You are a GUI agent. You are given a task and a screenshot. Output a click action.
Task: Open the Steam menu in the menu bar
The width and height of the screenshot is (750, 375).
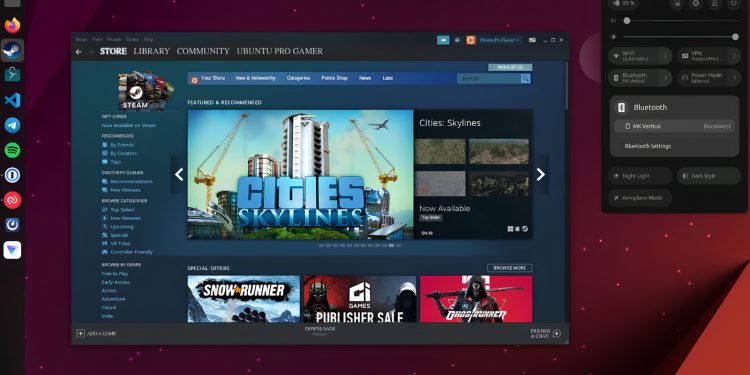(81, 39)
